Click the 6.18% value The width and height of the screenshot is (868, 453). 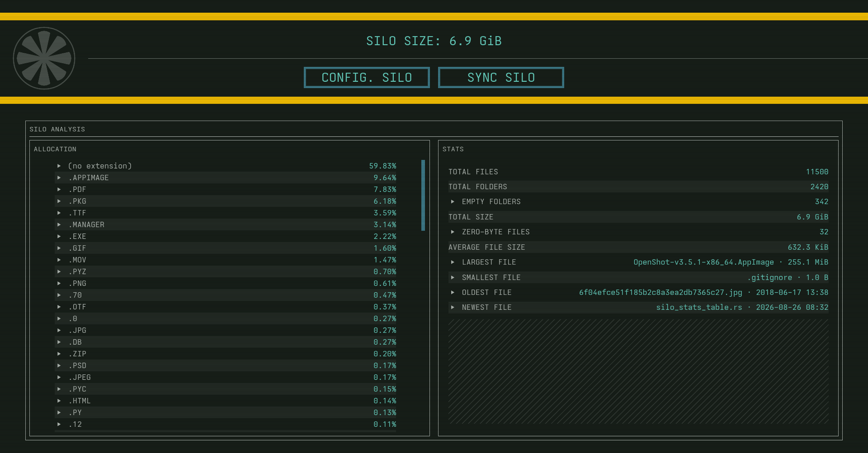point(385,201)
